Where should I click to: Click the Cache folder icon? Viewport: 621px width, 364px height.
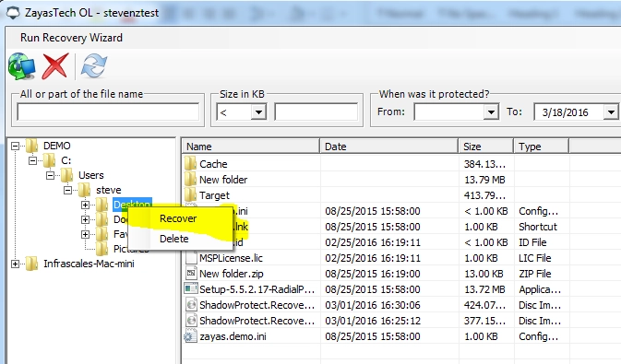pos(190,163)
